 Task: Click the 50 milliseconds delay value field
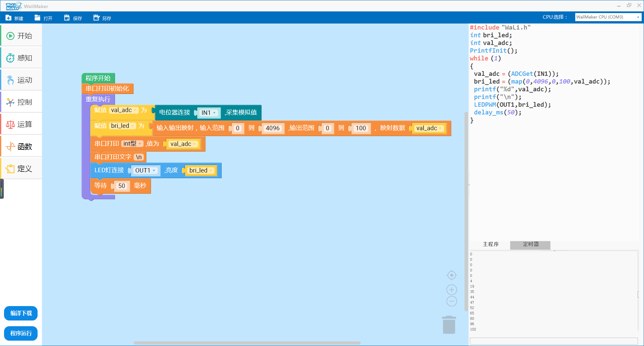pyautogui.click(x=121, y=186)
